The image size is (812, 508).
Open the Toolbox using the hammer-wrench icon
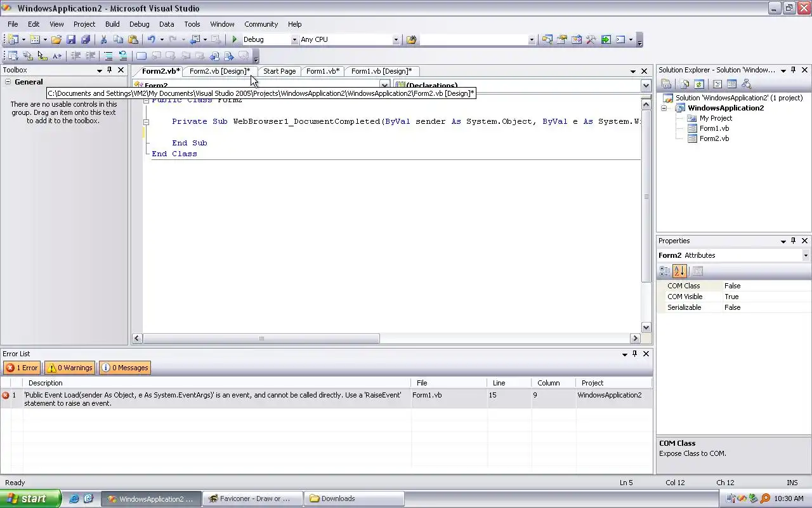pyautogui.click(x=591, y=39)
